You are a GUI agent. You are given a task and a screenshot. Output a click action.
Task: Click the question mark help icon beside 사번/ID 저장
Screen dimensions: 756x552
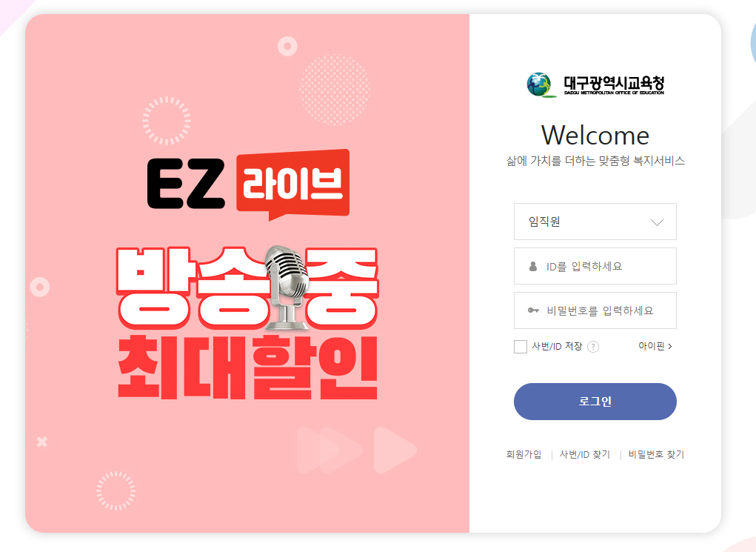pos(593,347)
